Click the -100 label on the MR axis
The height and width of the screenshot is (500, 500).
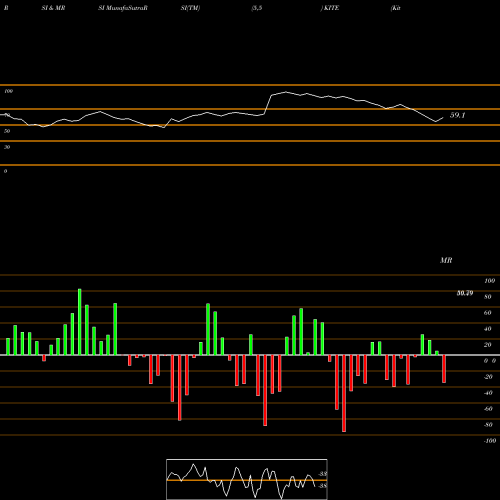[x=490, y=441]
